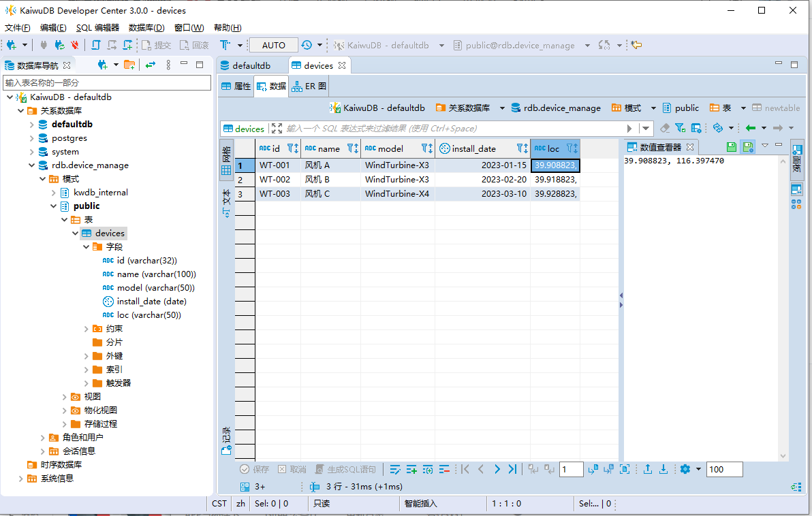
Task: Click the green back arrow in results toolbar
Action: [x=751, y=128]
